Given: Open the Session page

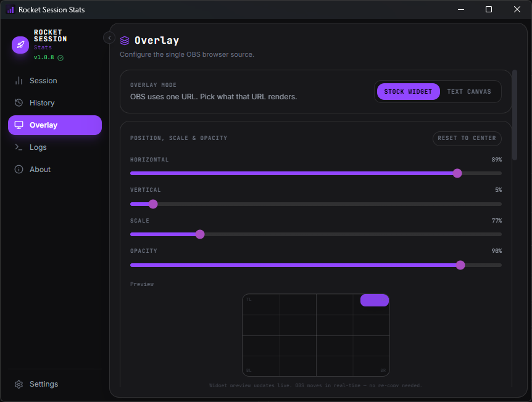Looking at the screenshot, I should [55, 81].
